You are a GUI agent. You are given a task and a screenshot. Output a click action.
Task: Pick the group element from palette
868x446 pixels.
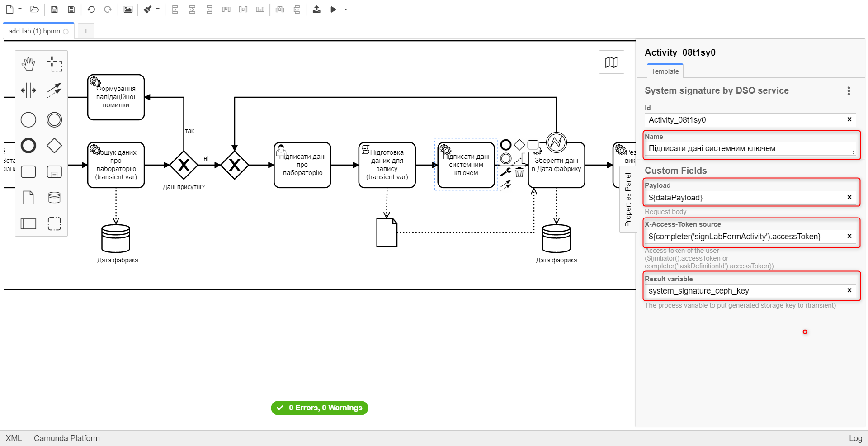point(54,223)
